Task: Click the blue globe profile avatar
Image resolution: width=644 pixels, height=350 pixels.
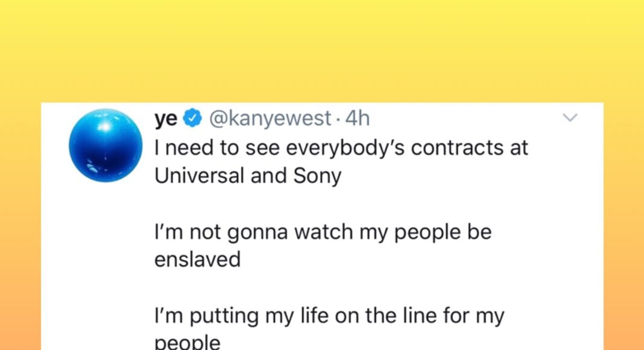Action: pos(105,145)
